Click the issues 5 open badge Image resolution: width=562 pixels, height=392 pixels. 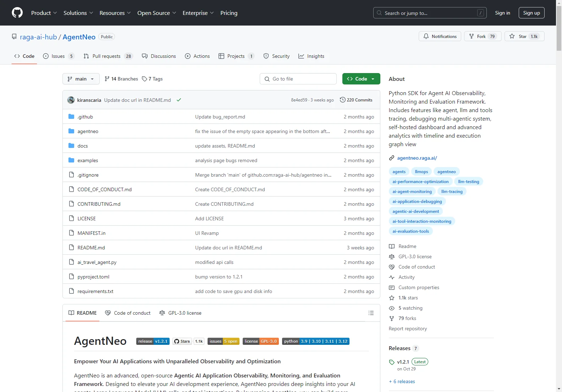tap(224, 341)
